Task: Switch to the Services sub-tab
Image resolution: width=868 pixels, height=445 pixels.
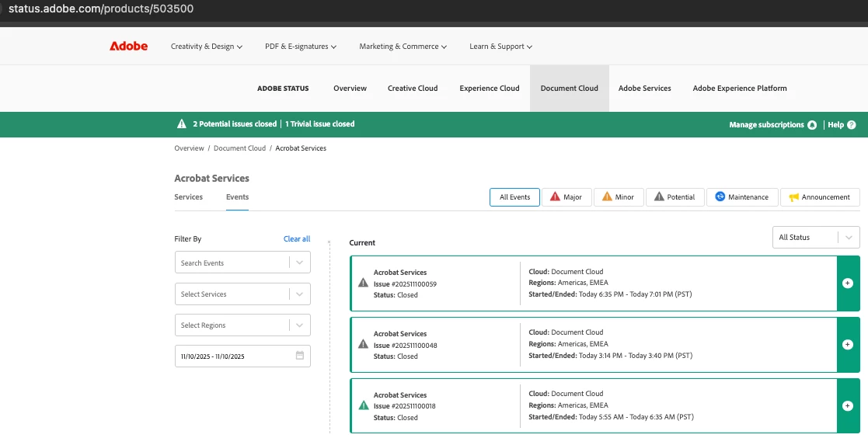Action: (x=188, y=197)
